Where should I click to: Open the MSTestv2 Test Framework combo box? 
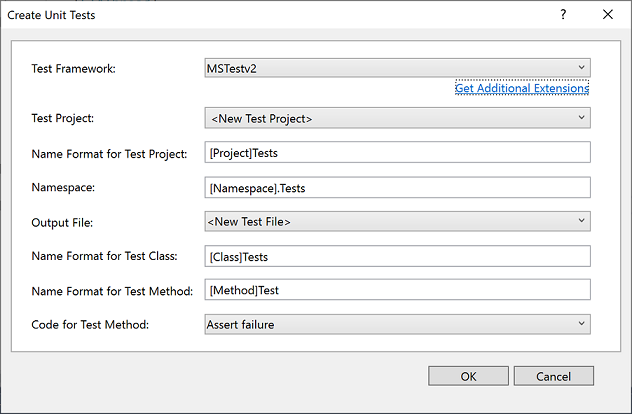pyautogui.click(x=396, y=68)
